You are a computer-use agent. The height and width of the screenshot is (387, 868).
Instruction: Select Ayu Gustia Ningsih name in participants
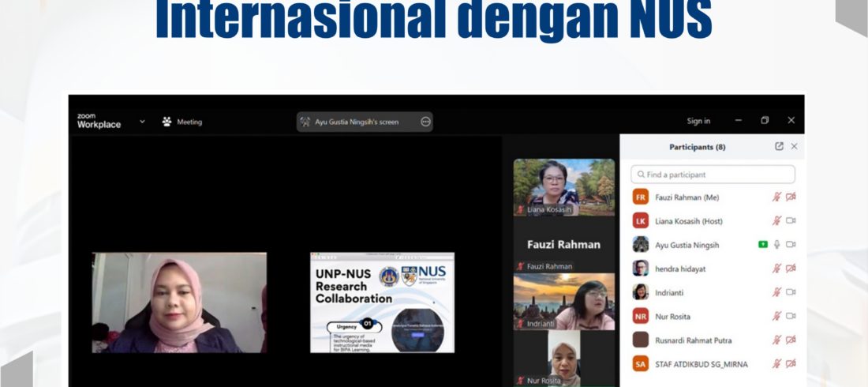tap(687, 245)
